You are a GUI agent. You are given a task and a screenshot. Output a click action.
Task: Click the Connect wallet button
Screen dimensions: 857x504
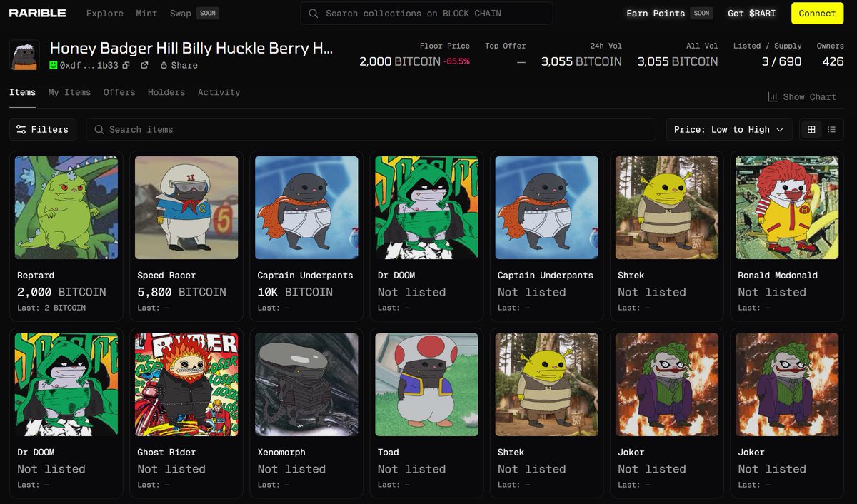click(817, 13)
